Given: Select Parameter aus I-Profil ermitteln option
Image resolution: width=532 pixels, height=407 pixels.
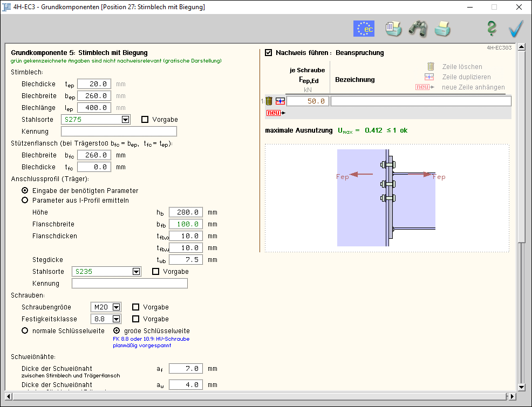Looking at the screenshot, I should [x=25, y=201].
